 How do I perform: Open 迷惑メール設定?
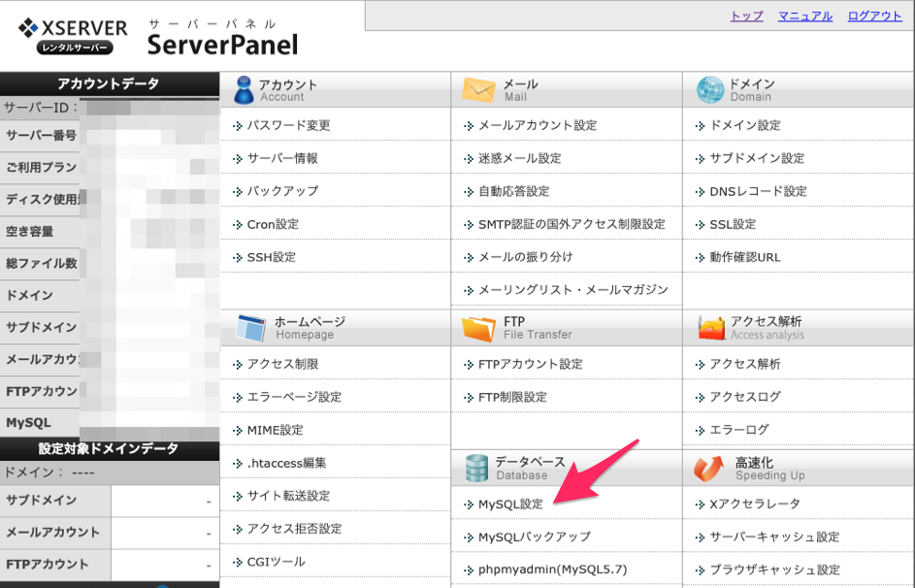tap(519, 158)
